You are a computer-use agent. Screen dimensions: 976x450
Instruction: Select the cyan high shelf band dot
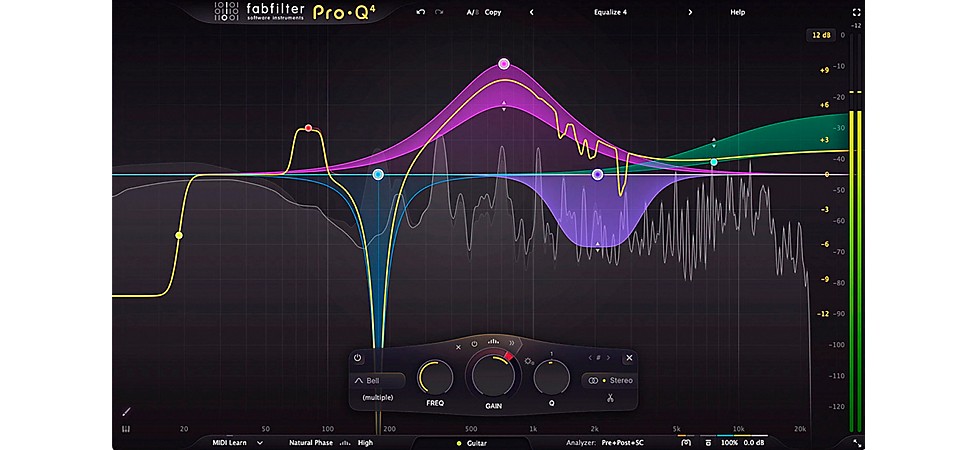(714, 162)
